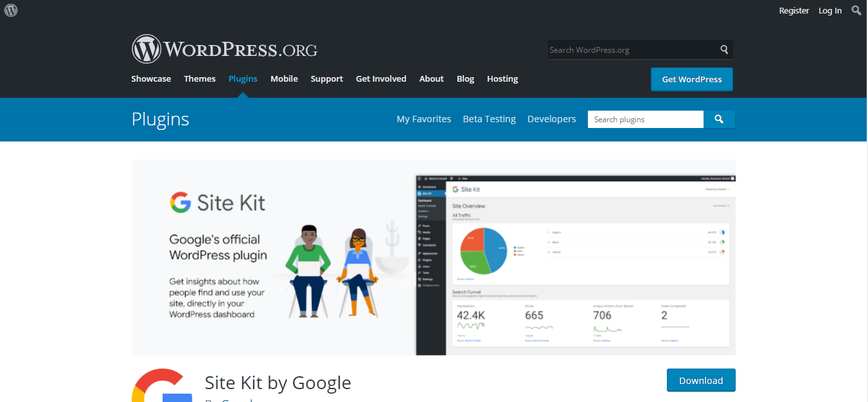Image resolution: width=868 pixels, height=402 pixels.
Task: Open the Support menu item
Action: (327, 78)
